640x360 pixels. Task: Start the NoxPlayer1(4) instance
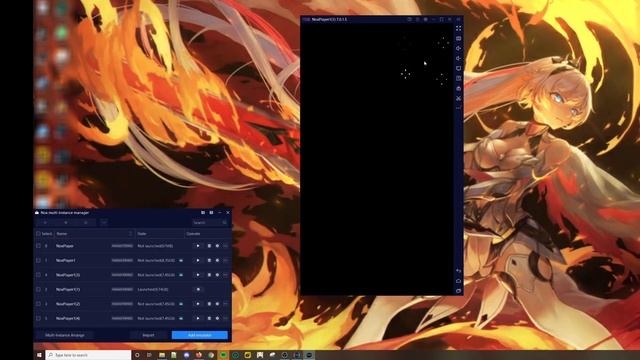198,318
